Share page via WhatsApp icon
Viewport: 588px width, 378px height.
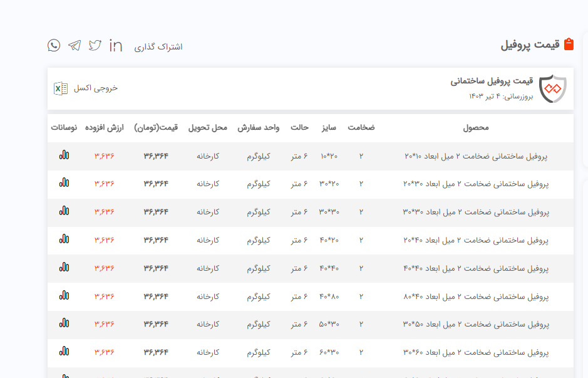(x=54, y=45)
